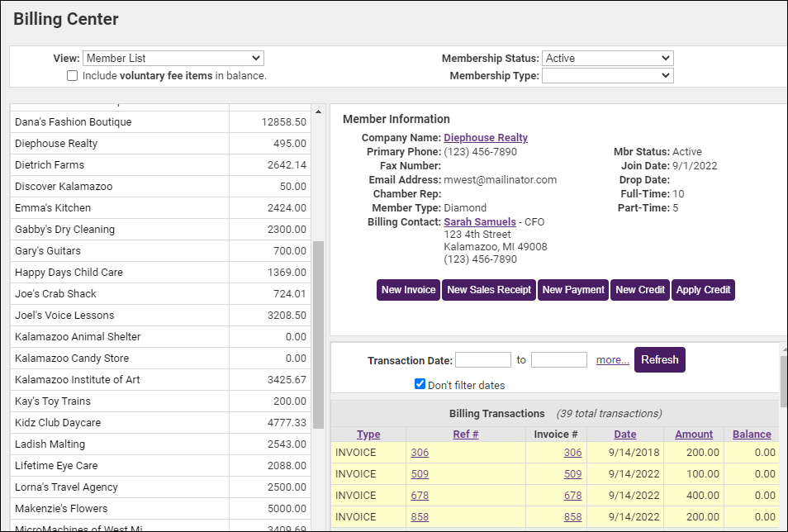The image size is (788, 532).
Task: Click the New Payment button
Action: coord(573,290)
